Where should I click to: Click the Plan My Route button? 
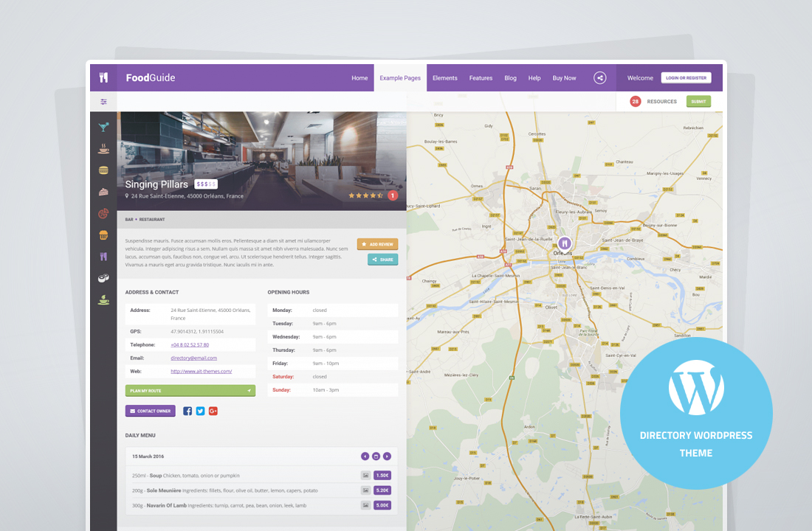pos(190,391)
